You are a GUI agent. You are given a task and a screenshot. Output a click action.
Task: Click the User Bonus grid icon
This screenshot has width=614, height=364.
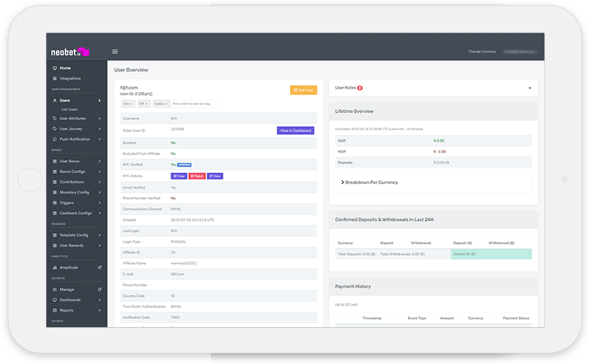coord(55,162)
